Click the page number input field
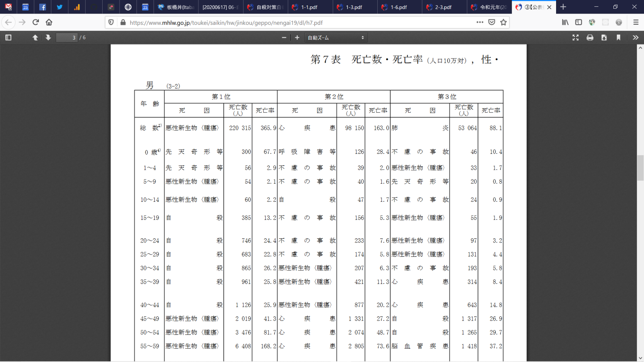This screenshot has width=644, height=362. click(67, 38)
